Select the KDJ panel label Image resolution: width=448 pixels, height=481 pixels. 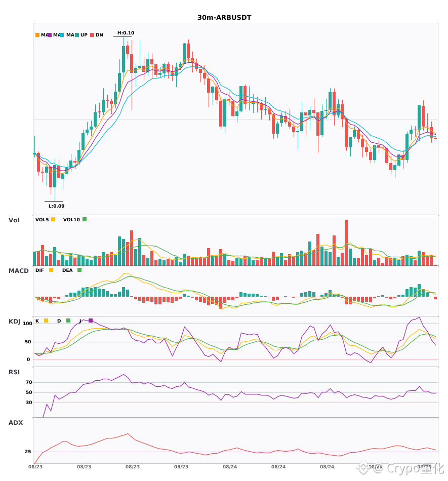coord(14,322)
